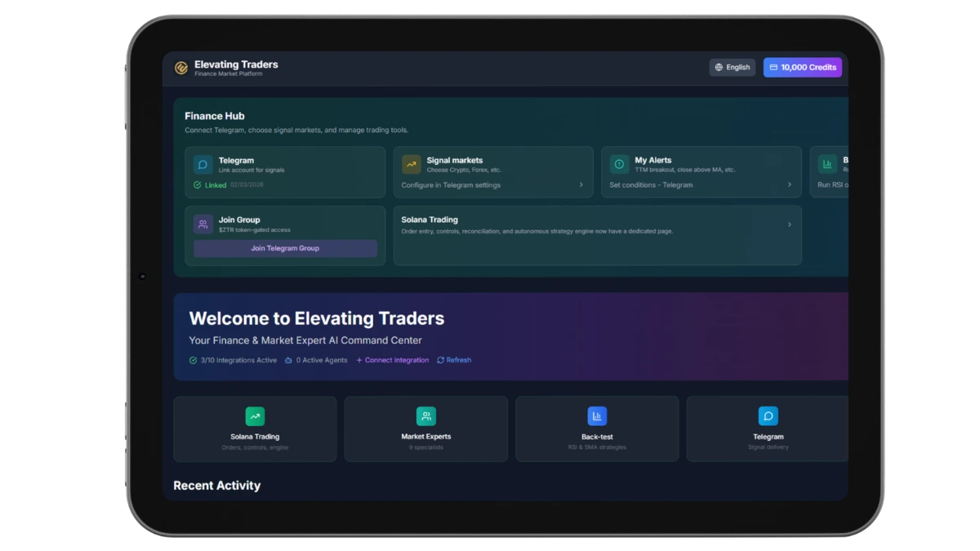Open the Market Experts tile
This screenshot has height=551, width=980.
(x=426, y=429)
